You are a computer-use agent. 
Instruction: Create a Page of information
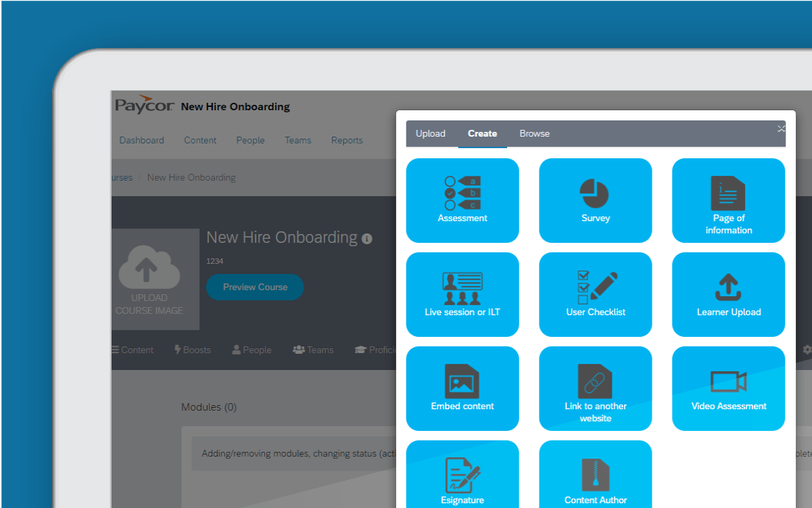point(728,200)
